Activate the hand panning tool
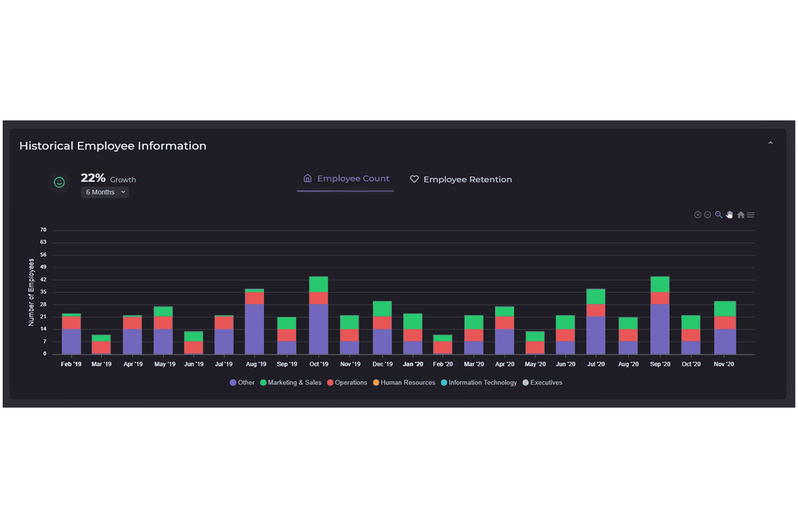This screenshot has width=798, height=532. 730,215
